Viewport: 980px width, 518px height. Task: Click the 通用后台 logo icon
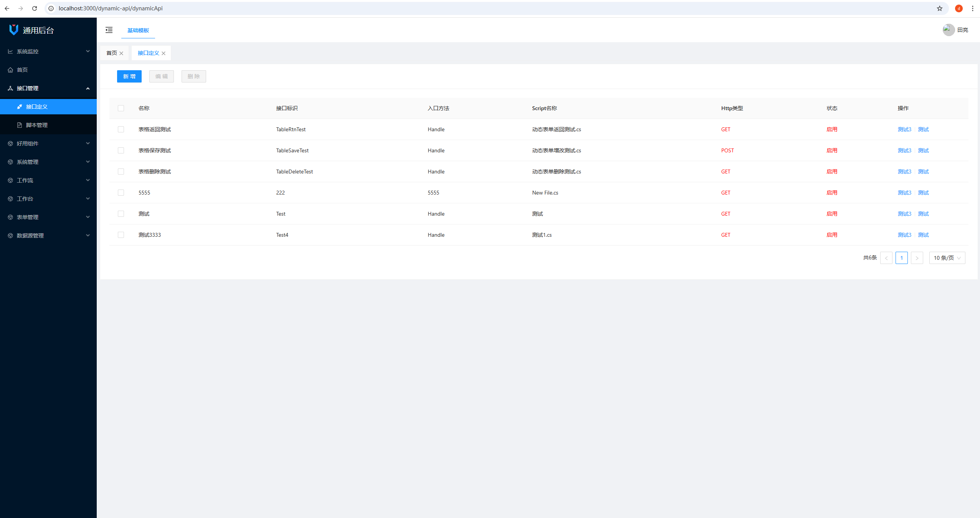point(14,30)
